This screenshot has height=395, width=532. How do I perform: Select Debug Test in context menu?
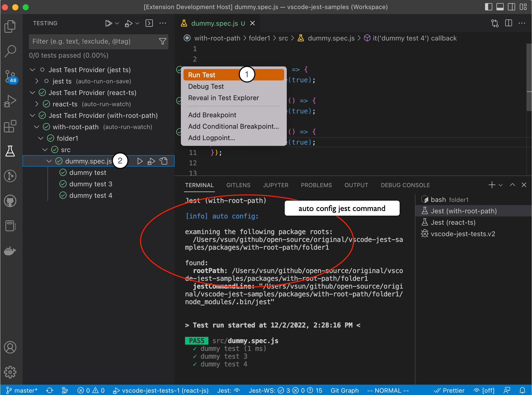pos(206,86)
